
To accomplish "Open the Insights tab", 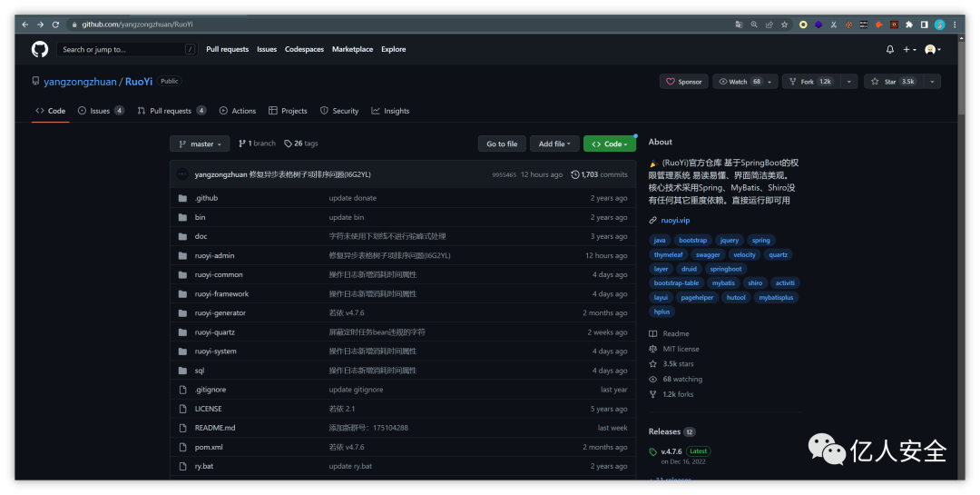I will pos(390,111).
